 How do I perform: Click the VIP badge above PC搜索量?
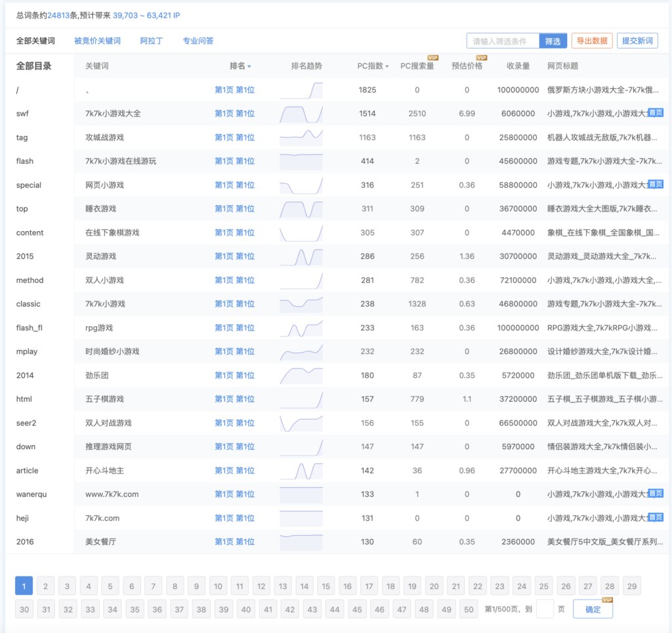click(x=432, y=58)
